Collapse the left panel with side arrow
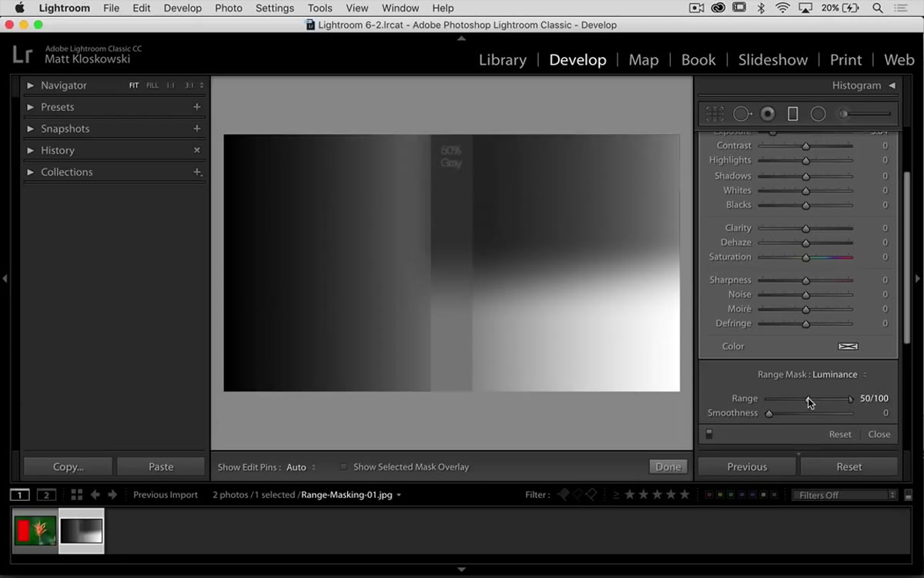Screen dimensions: 924x578 (5, 278)
